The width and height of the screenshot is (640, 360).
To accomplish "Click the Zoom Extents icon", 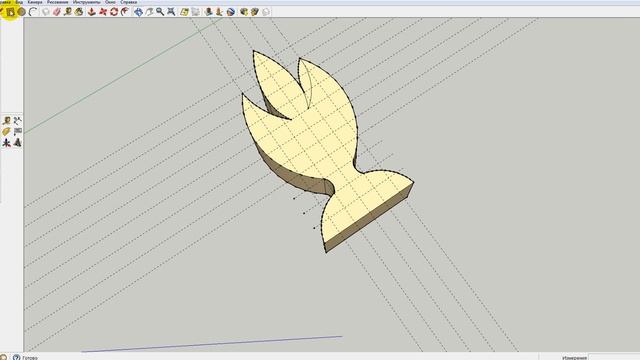I will point(171,12).
